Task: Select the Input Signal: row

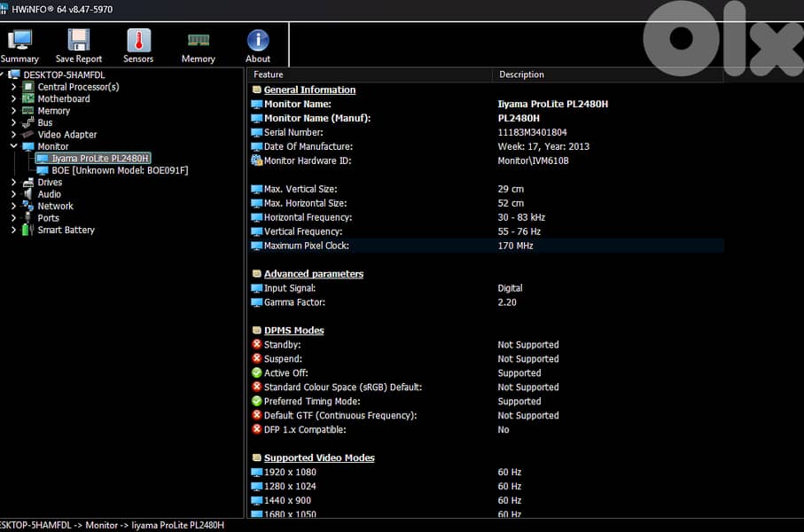Action: tap(486, 288)
